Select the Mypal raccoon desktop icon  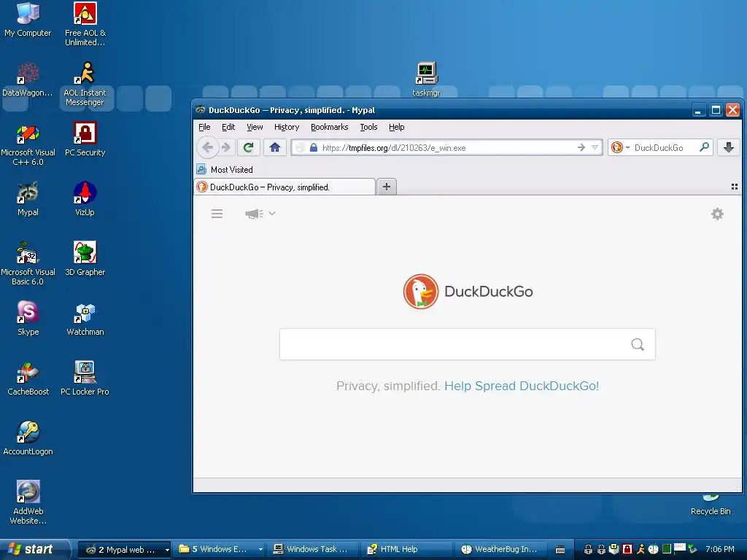click(x=28, y=199)
